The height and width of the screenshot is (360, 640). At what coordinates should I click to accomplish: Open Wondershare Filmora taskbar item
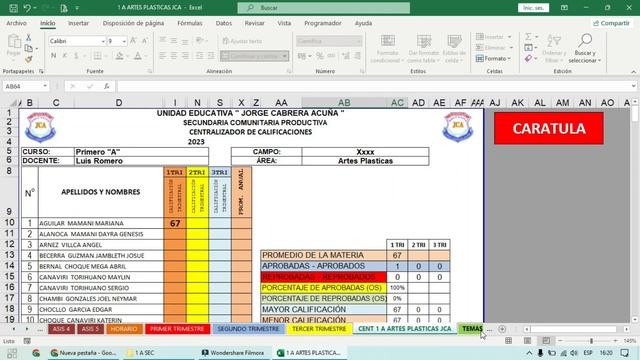[232, 353]
